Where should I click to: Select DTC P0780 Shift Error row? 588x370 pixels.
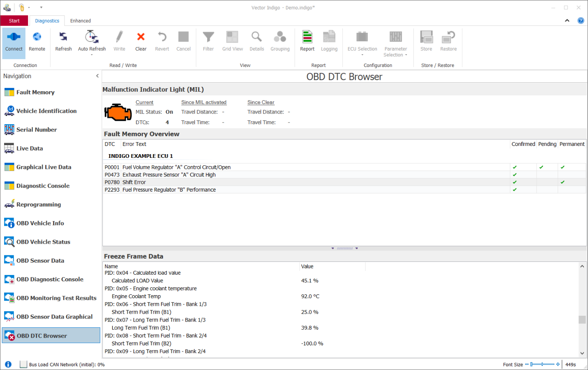(344, 182)
